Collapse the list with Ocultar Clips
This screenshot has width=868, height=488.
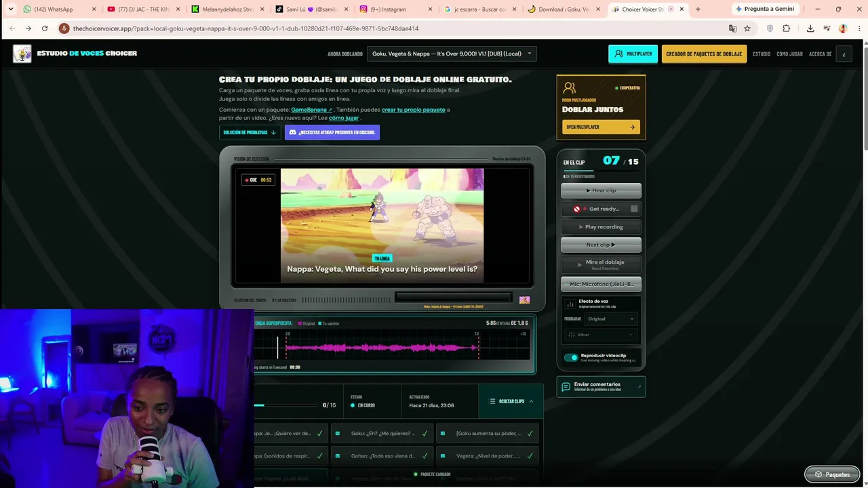511,401
